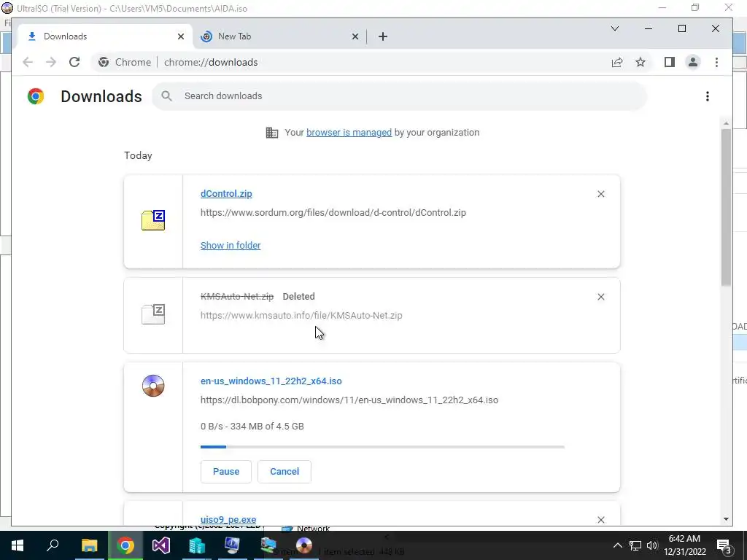Click the share page icon in address bar

617,63
